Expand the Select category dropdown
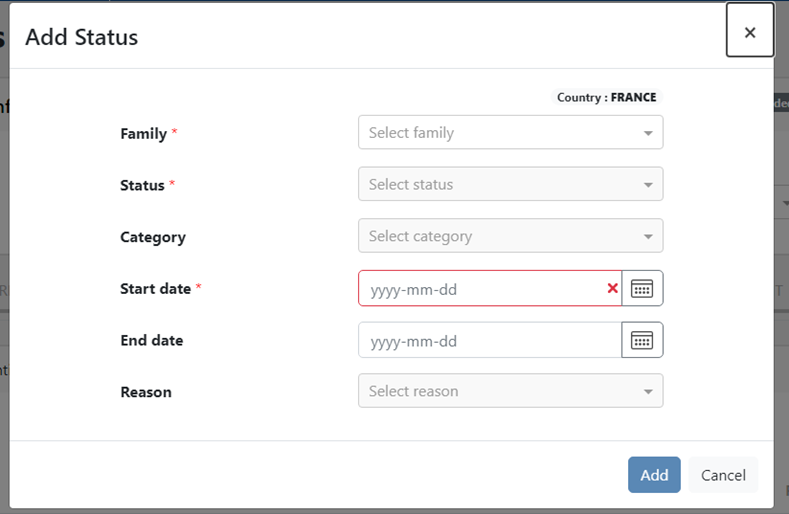The height and width of the screenshot is (514, 789). click(x=510, y=237)
